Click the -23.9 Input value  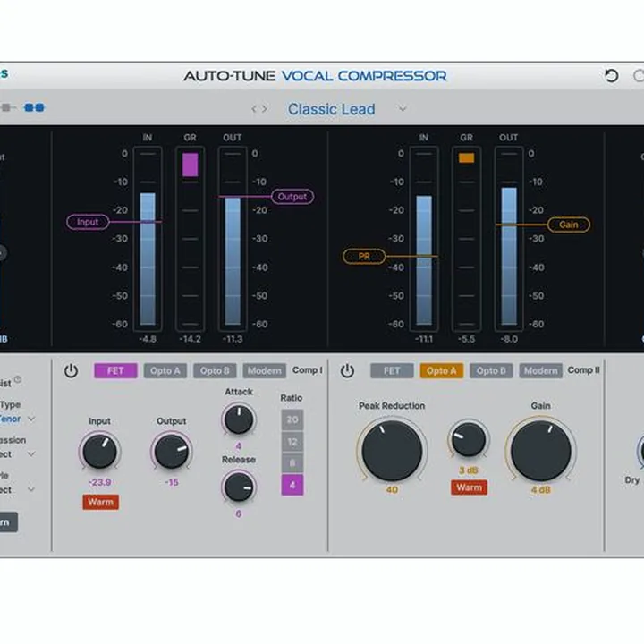[100, 482]
